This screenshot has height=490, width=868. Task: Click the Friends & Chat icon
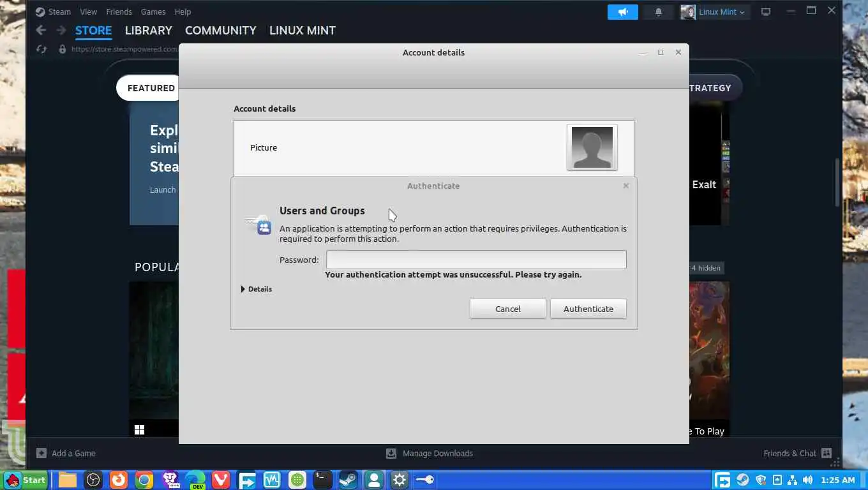coord(827,453)
